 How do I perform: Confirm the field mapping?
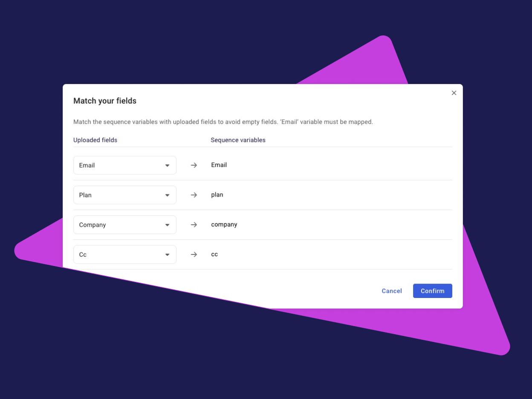(x=432, y=291)
